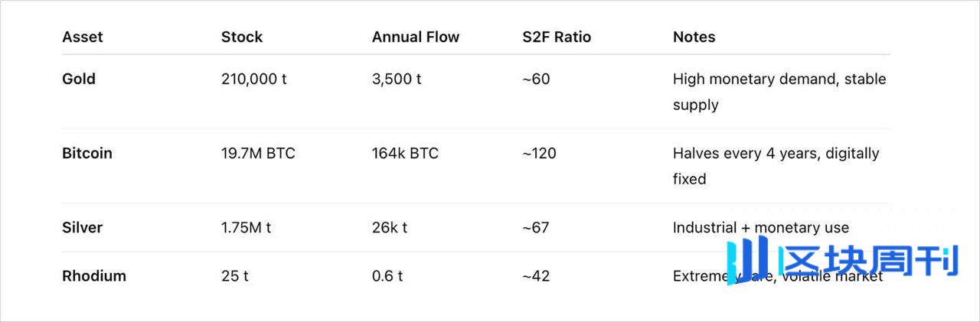Select the Silver row label

[x=82, y=227]
